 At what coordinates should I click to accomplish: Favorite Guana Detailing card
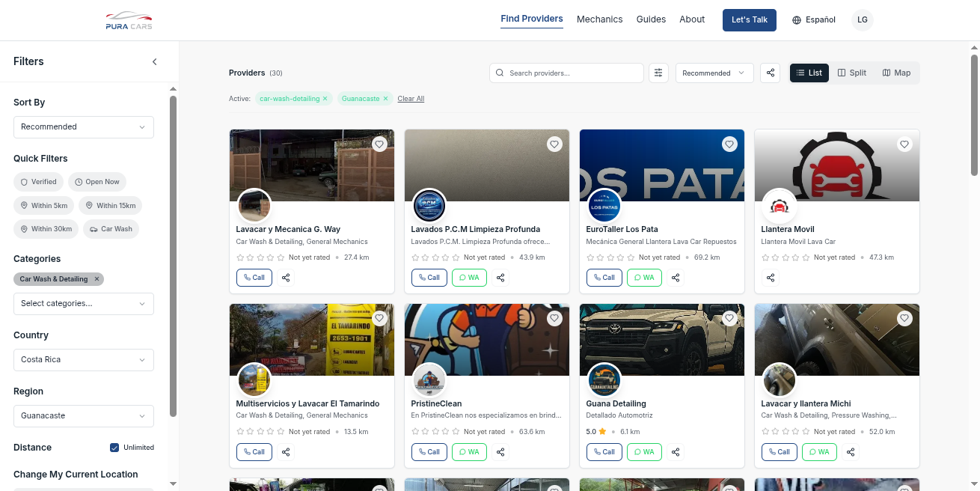point(729,318)
